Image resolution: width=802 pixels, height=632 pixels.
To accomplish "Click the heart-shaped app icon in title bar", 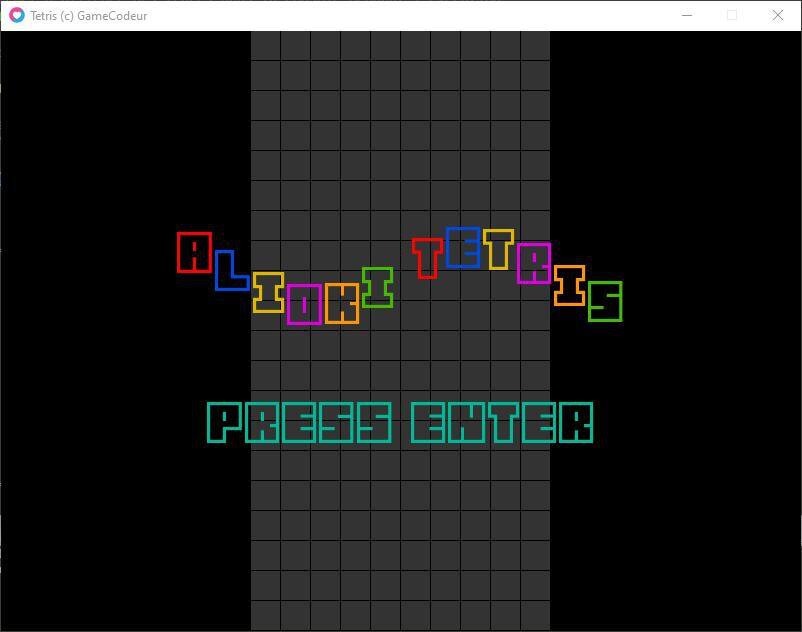I will pos(17,15).
